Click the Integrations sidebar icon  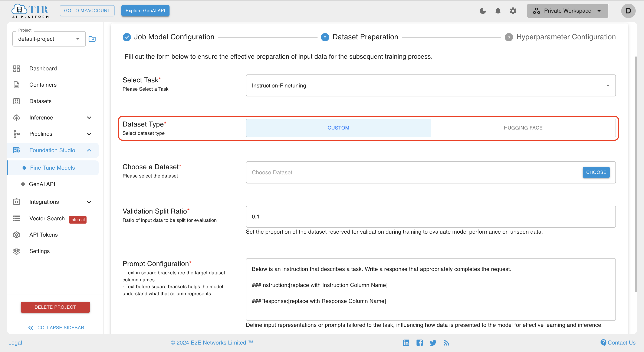16,202
